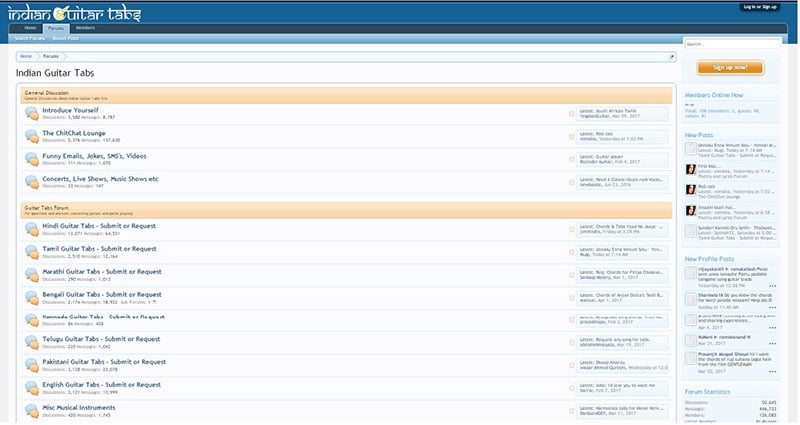Click the New Posts sidebar heading
Image resolution: width=800 pixels, height=425 pixels.
[699, 135]
